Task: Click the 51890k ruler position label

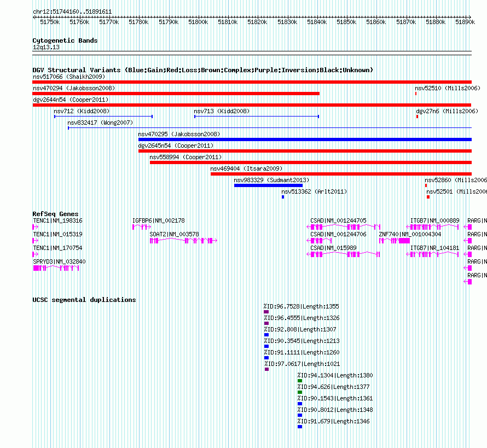Action: pos(465,22)
